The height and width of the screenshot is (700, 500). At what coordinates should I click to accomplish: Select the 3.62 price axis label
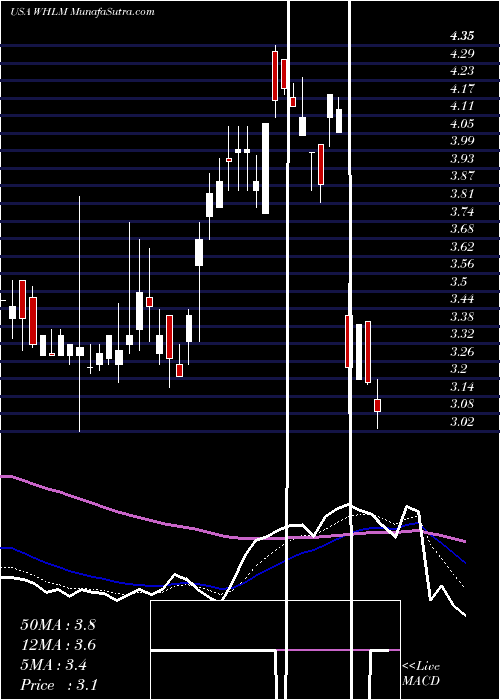[462, 246]
